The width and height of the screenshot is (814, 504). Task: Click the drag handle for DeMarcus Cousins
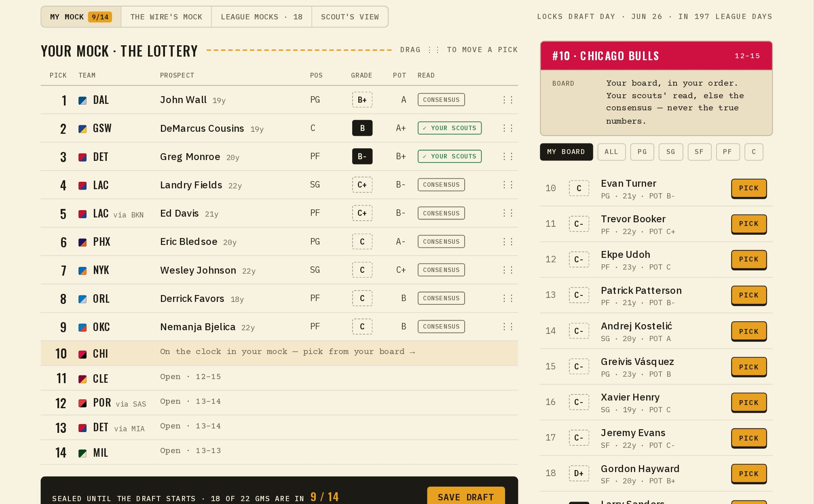508,128
